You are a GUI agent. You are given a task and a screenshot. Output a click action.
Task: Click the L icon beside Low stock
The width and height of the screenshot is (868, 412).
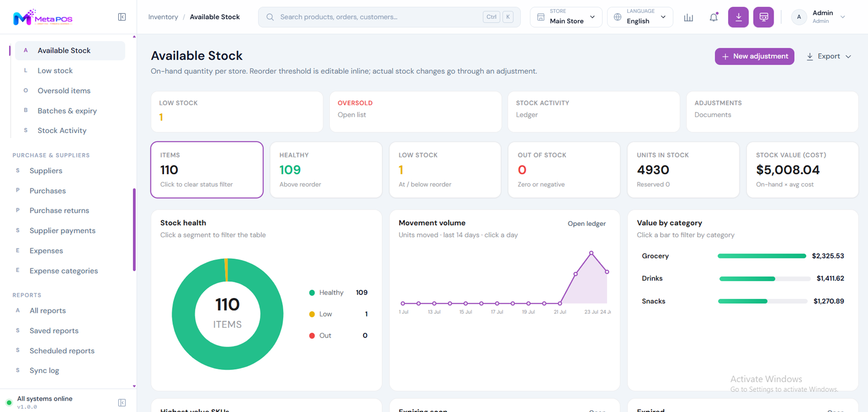pyautogui.click(x=25, y=71)
